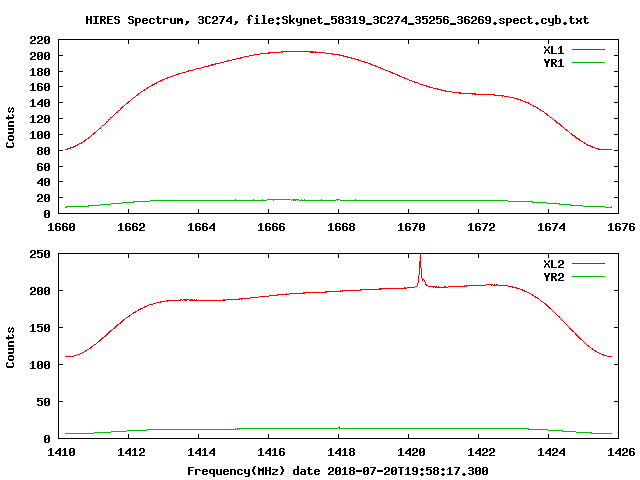Image resolution: width=640 pixels, height=480 pixels.
Task: Click the 1672 x-axis tick label
Action: tap(481, 227)
